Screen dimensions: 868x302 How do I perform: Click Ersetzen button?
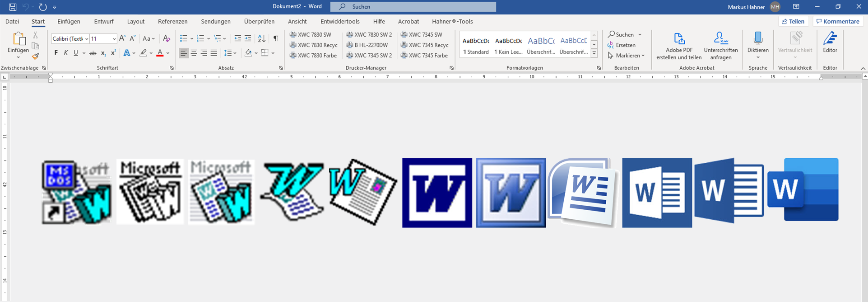pyautogui.click(x=622, y=45)
